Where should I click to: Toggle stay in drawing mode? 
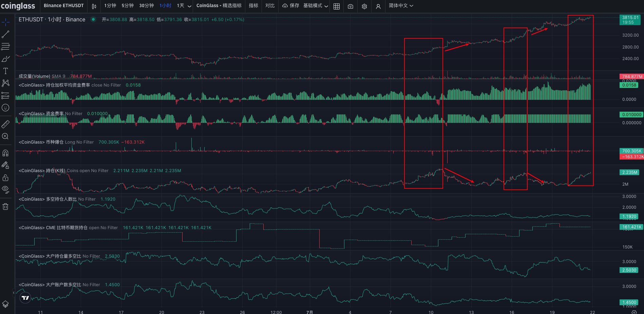(5, 165)
